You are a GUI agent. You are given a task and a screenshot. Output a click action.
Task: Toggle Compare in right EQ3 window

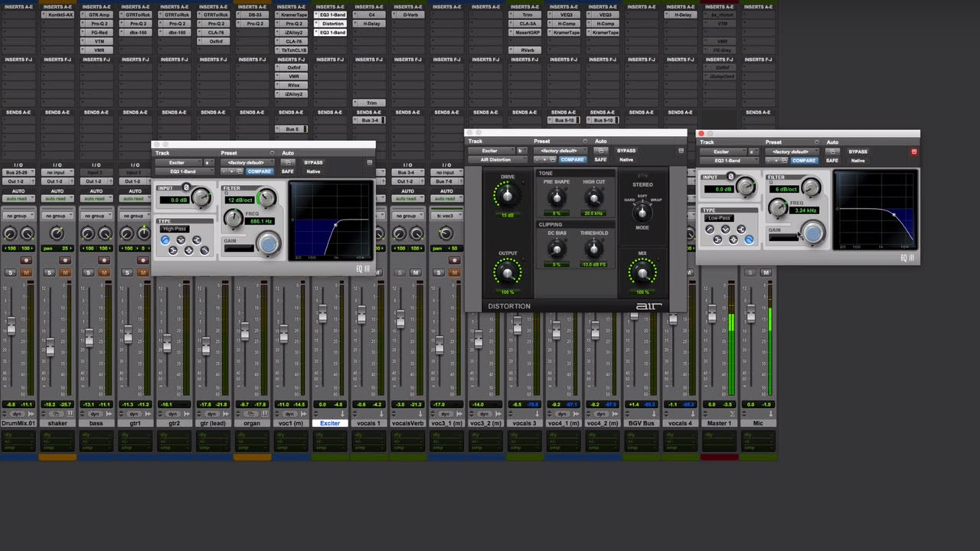[804, 161]
